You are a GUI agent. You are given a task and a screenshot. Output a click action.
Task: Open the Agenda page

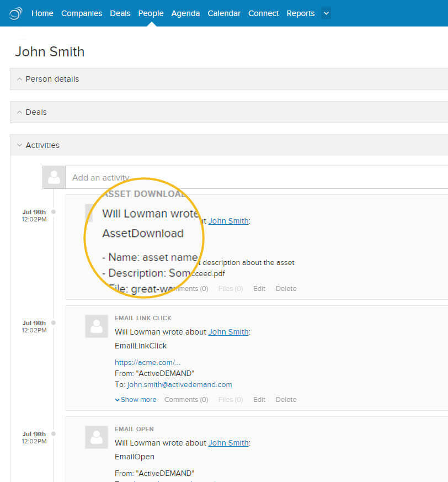pyautogui.click(x=185, y=13)
